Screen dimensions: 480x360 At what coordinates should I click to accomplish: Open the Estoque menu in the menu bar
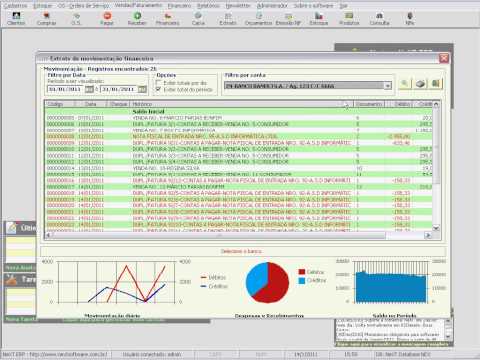click(x=43, y=6)
